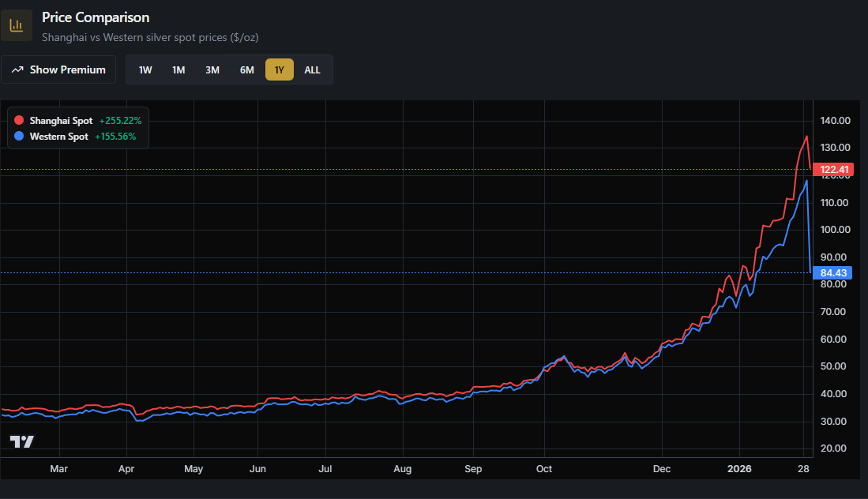Click the Shanghai Spot legend label
This screenshot has width=868, height=499.
point(61,121)
